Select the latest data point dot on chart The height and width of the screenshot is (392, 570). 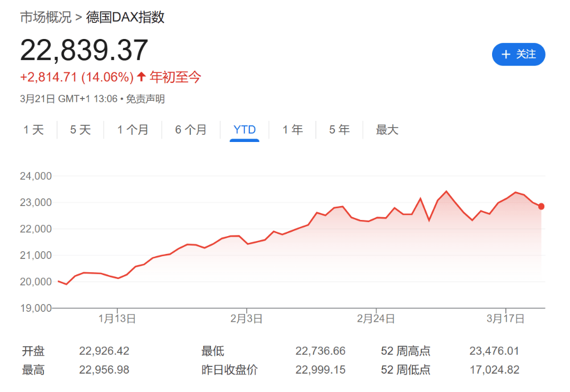540,206
